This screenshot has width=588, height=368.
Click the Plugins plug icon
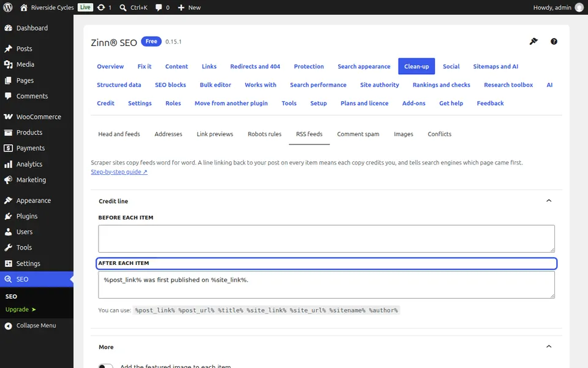pyautogui.click(x=8, y=217)
